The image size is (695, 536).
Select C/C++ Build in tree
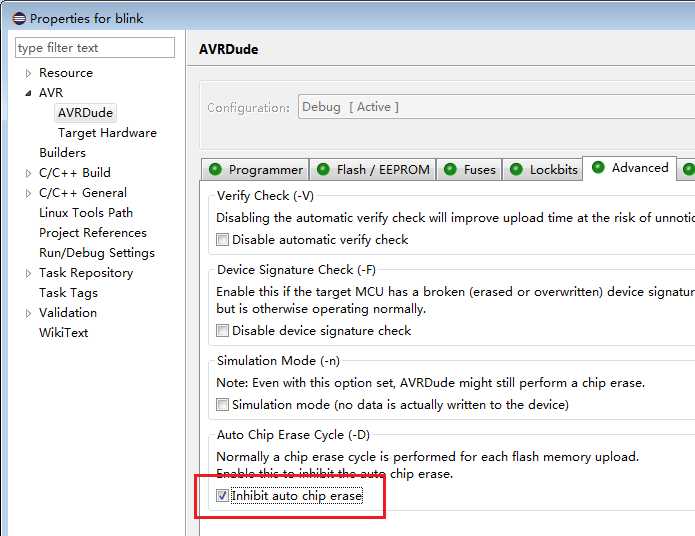click(75, 172)
